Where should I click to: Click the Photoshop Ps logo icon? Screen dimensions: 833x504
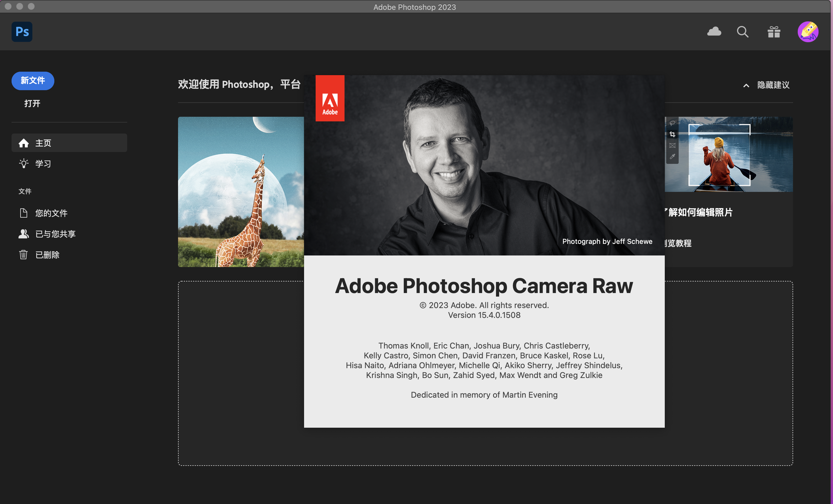(x=22, y=32)
